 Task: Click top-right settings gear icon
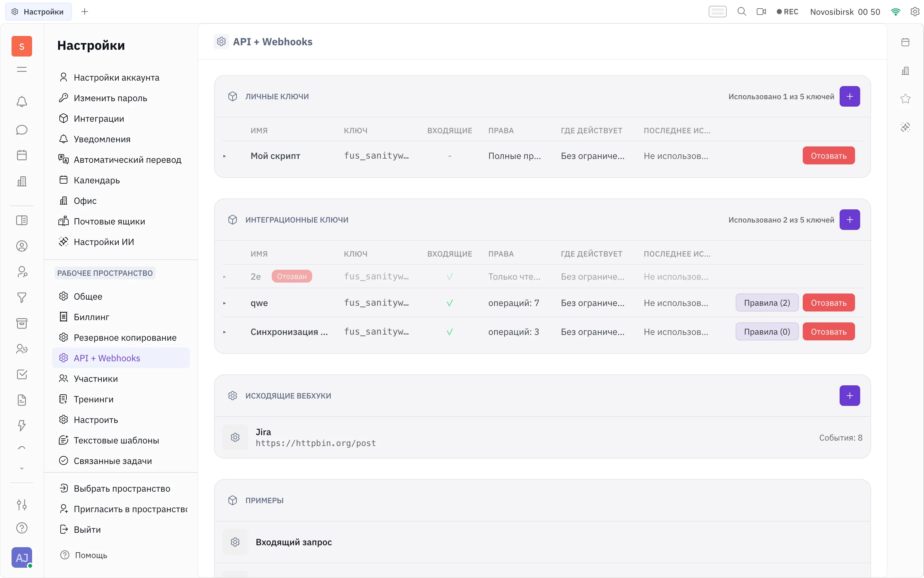click(915, 12)
